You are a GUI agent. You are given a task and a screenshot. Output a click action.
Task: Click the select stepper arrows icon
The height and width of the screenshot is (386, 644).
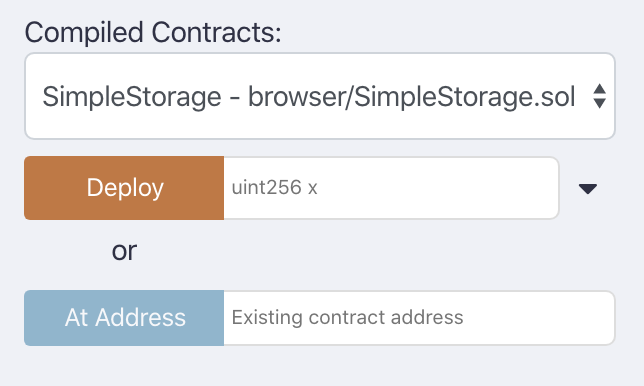(x=600, y=96)
